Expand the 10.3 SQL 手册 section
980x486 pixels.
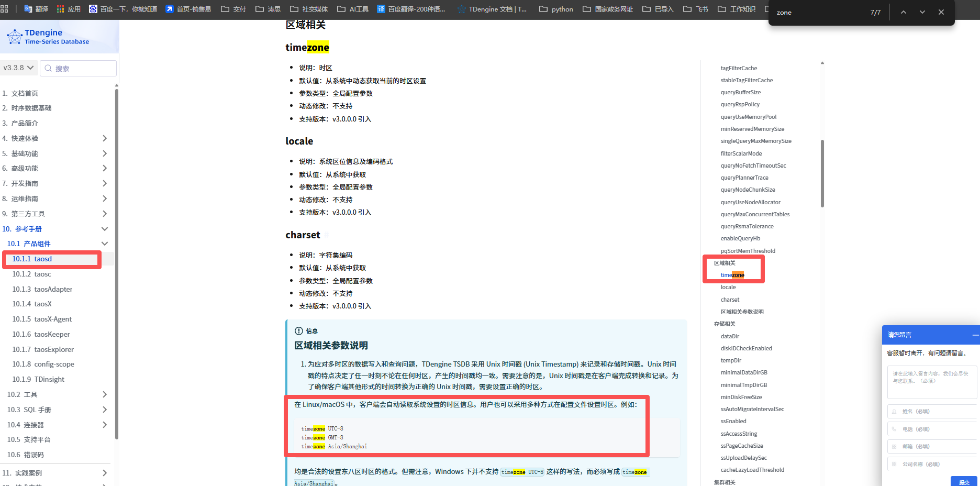click(104, 410)
